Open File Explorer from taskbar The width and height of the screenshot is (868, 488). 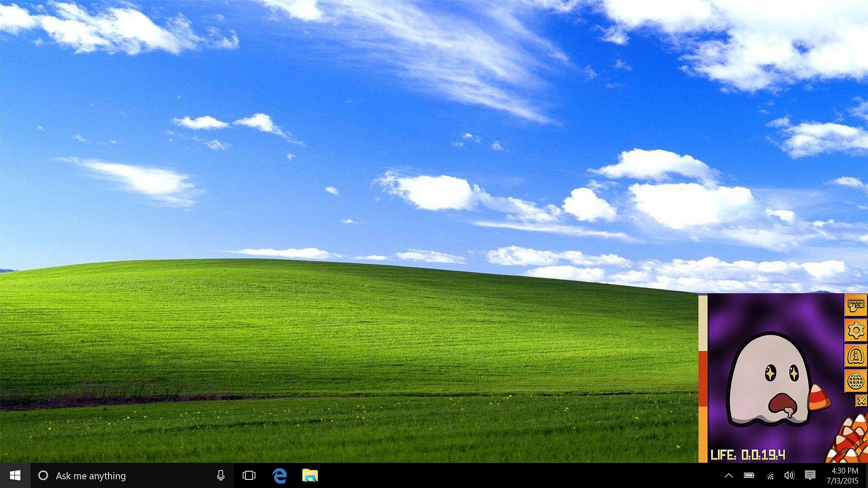[x=310, y=475]
